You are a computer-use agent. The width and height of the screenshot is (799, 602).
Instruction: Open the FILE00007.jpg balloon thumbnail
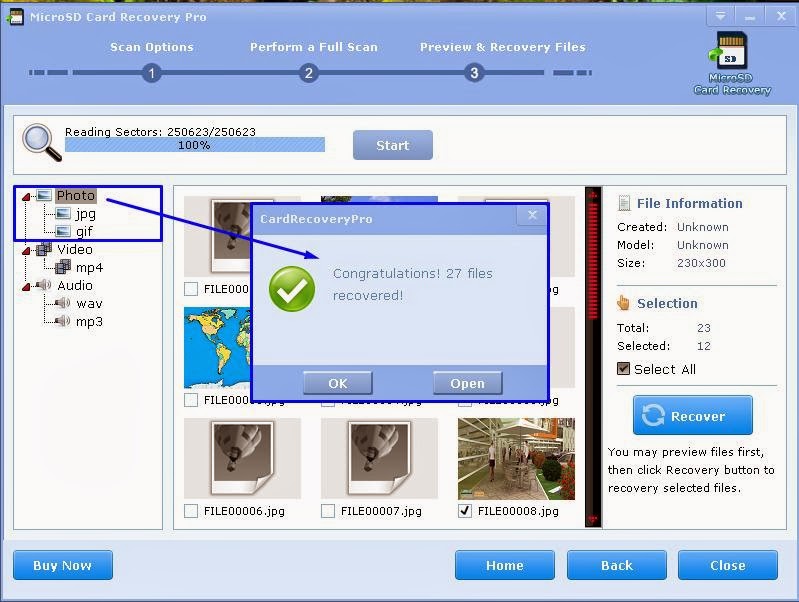[x=379, y=458]
